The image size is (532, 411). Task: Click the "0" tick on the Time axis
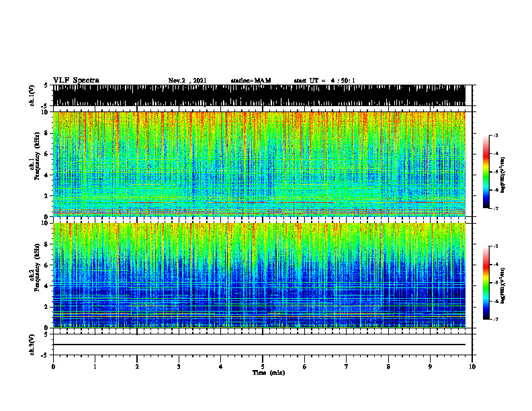pos(53,367)
